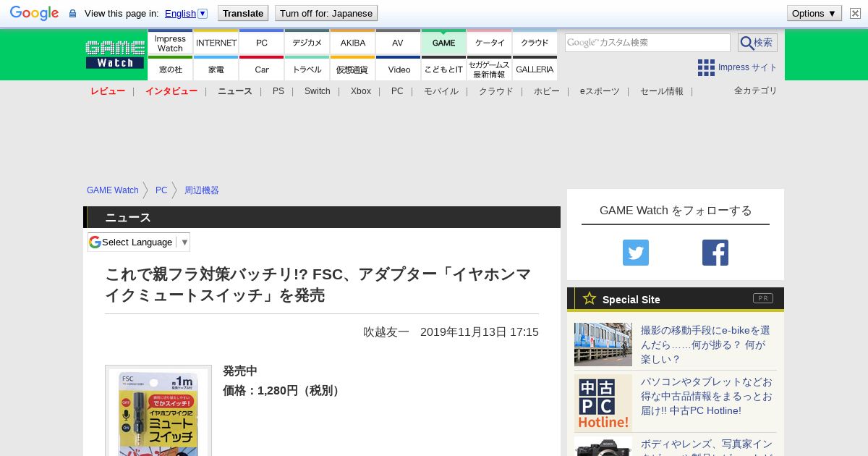The height and width of the screenshot is (456, 868).
Task: Open the INTERNET Watch tab
Action: pyautogui.click(x=216, y=43)
